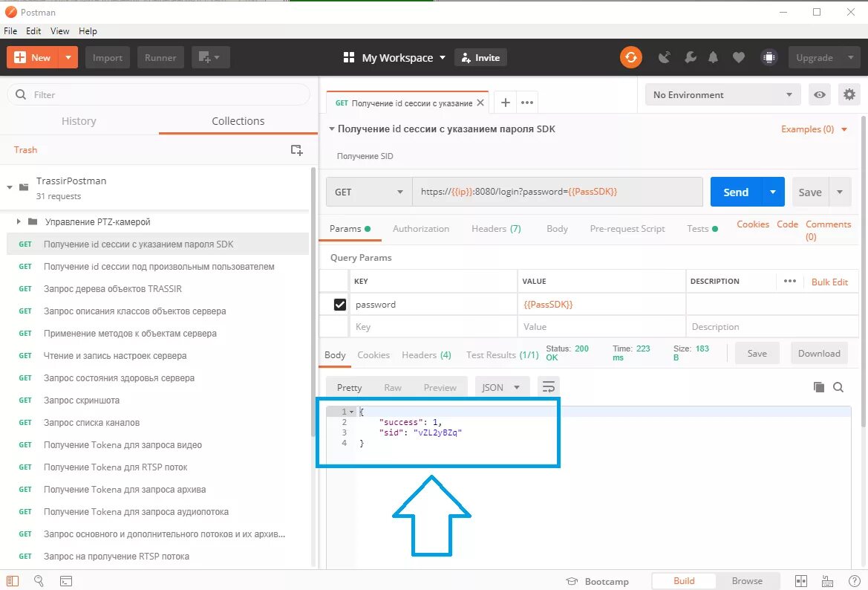
Task: Expand the Управление PTZ-камерой folder
Action: [19, 221]
